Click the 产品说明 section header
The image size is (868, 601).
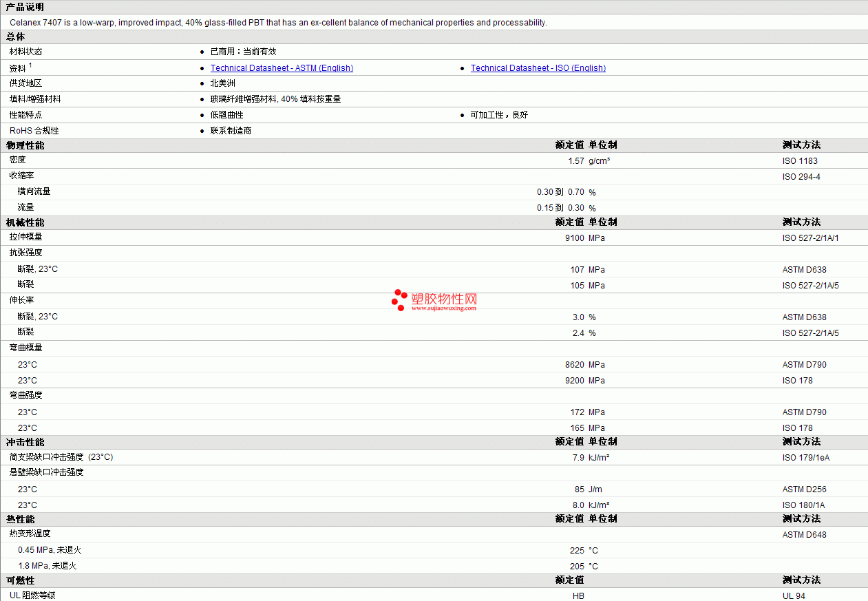(25, 7)
